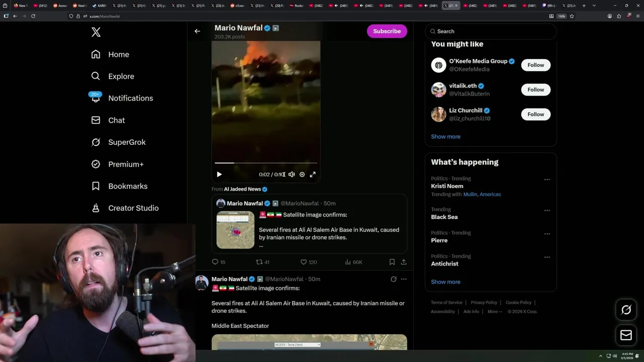Expand the More footer menu
The image size is (644, 362).
(495, 312)
